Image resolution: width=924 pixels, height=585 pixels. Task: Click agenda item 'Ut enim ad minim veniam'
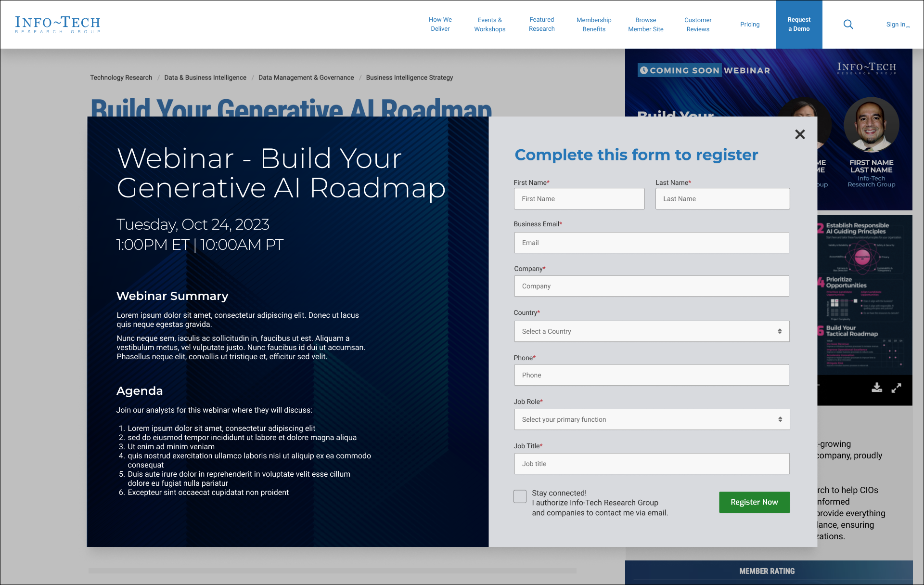[x=171, y=447]
